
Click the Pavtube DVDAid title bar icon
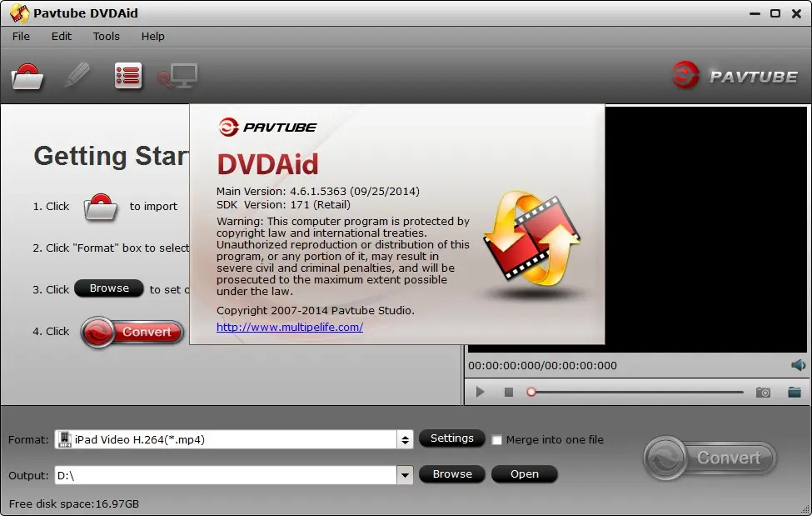(20, 13)
